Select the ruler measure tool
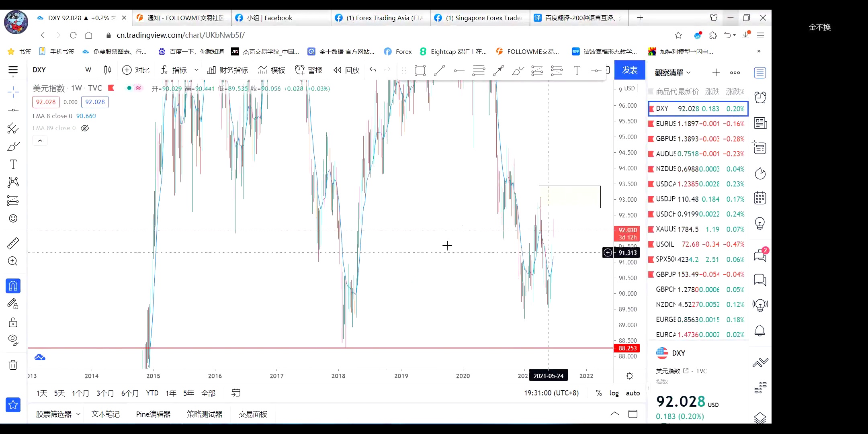 click(x=13, y=243)
